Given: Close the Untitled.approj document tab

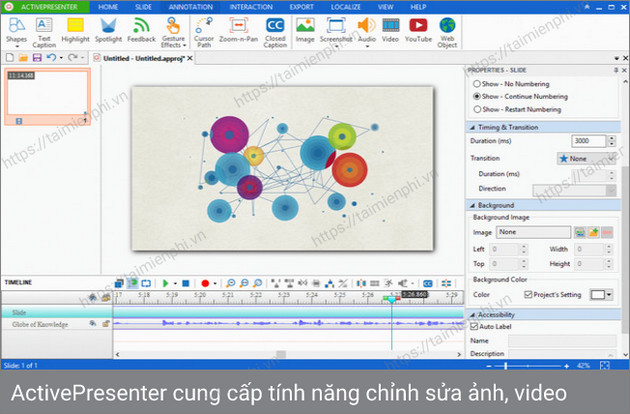Looking at the screenshot, I should 190,58.
